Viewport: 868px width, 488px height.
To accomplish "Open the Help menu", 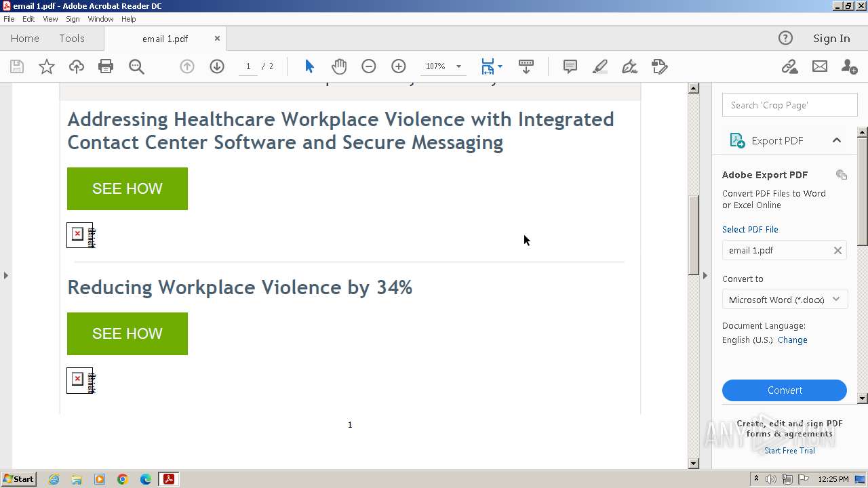I will coord(129,19).
